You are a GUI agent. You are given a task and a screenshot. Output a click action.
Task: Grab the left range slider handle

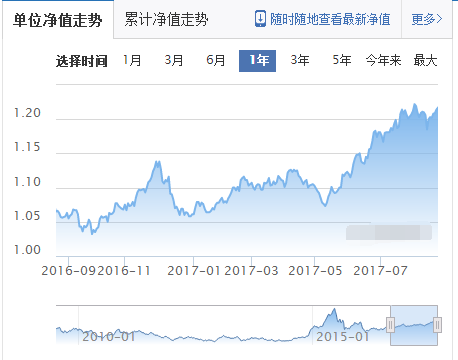(390, 325)
